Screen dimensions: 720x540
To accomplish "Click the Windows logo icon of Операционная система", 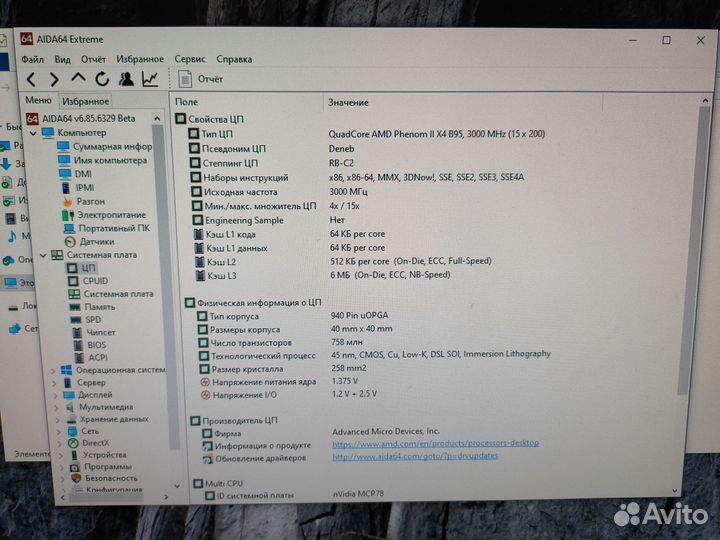I will [67, 370].
